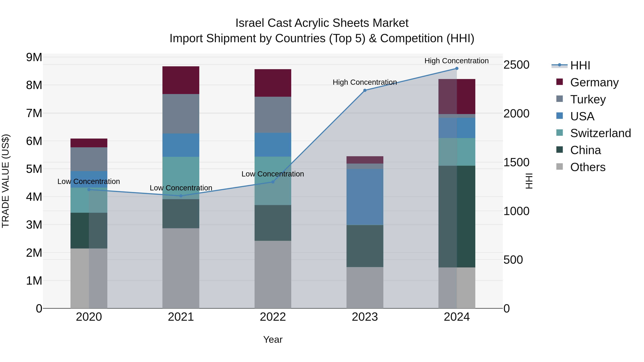This screenshot has width=644, height=362.
Task: Click the China segment of 2023 bar
Action: click(x=365, y=246)
